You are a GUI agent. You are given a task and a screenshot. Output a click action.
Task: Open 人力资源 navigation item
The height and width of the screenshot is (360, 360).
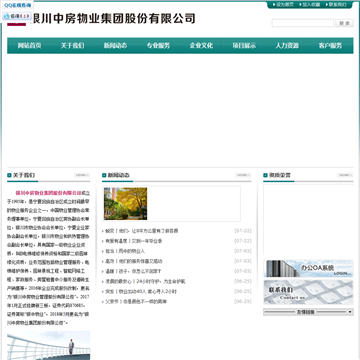click(287, 46)
